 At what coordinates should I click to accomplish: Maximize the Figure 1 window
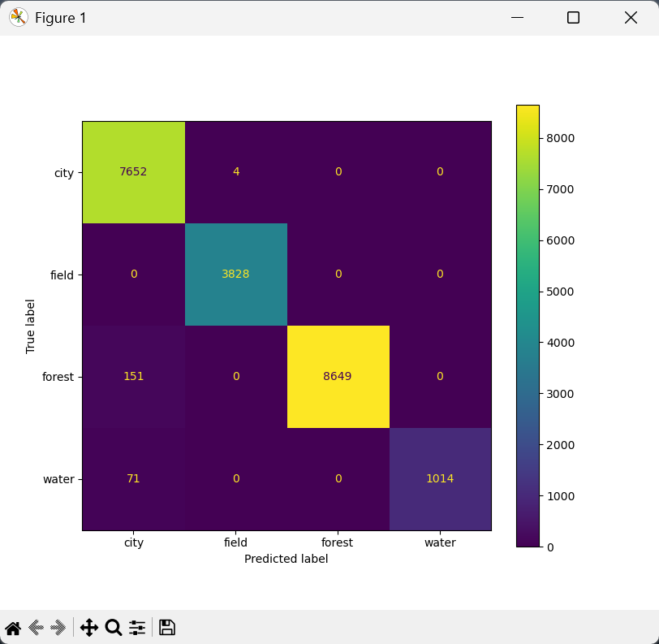click(573, 17)
